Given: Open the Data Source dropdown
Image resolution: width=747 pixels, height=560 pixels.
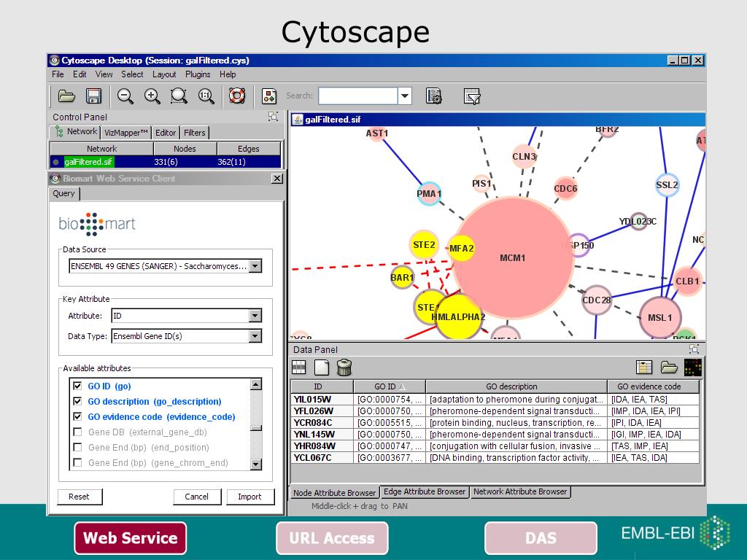Looking at the screenshot, I should click(x=255, y=265).
